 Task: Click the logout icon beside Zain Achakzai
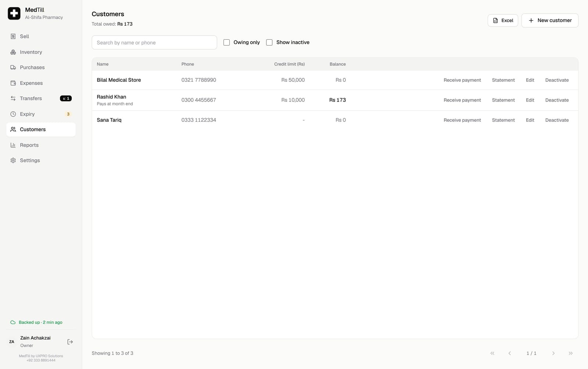tap(70, 342)
